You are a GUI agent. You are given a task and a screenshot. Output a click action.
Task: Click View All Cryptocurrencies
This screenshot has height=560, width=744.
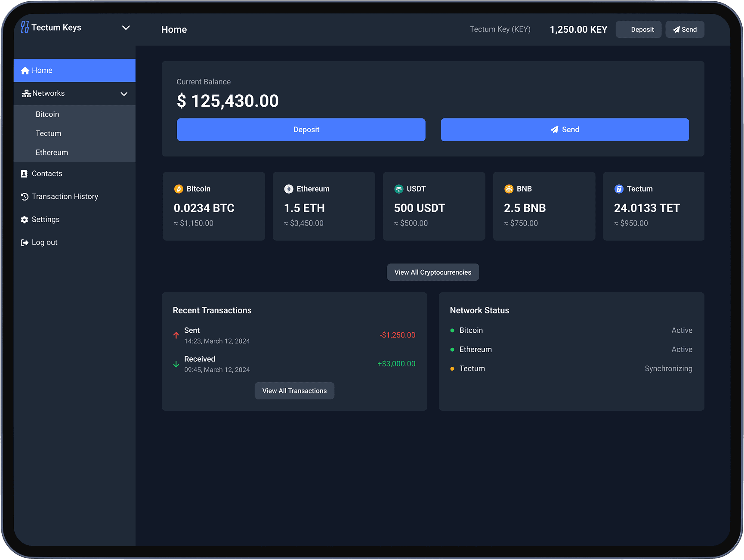432,272
